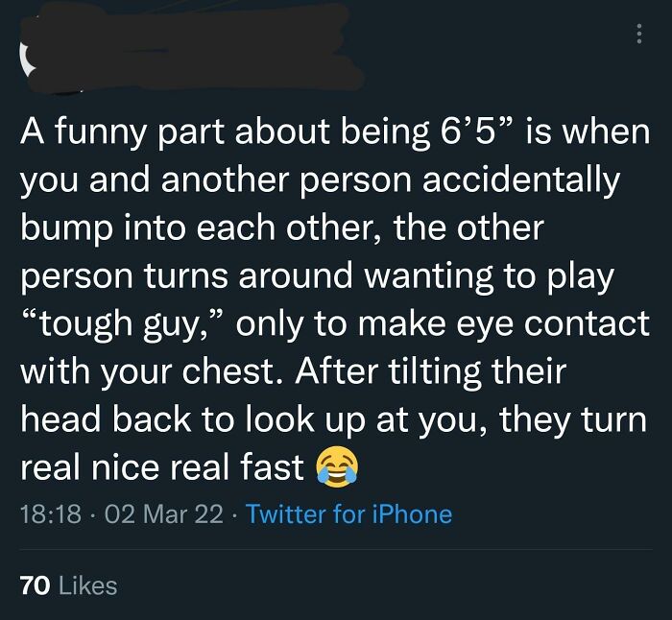The image size is (672, 620).
Task: Click 'you and another person accidentally' line
Action: (319, 180)
